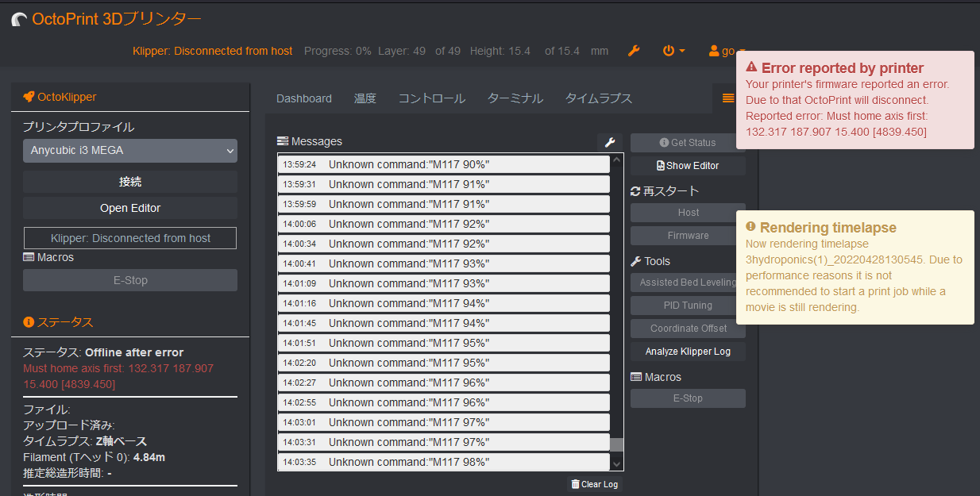This screenshot has height=496, width=980.
Task: Click the red "Must home axis first" sidebar error
Action: point(118,376)
